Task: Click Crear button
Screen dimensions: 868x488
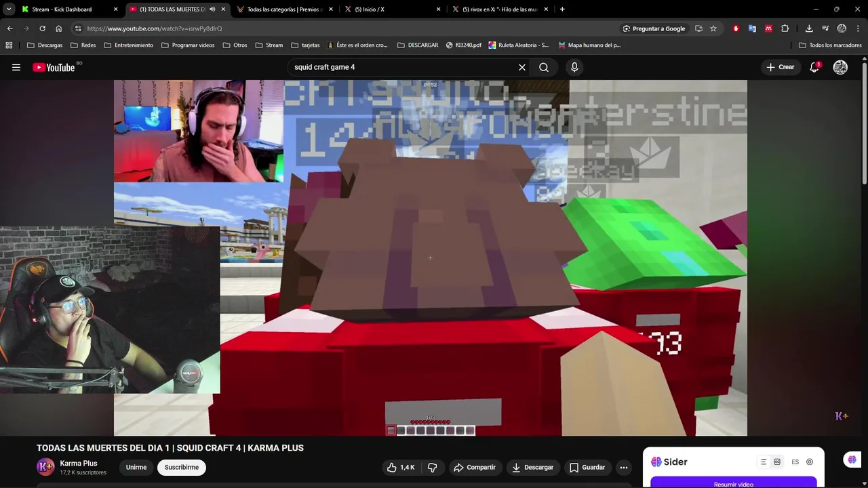Action: point(781,67)
